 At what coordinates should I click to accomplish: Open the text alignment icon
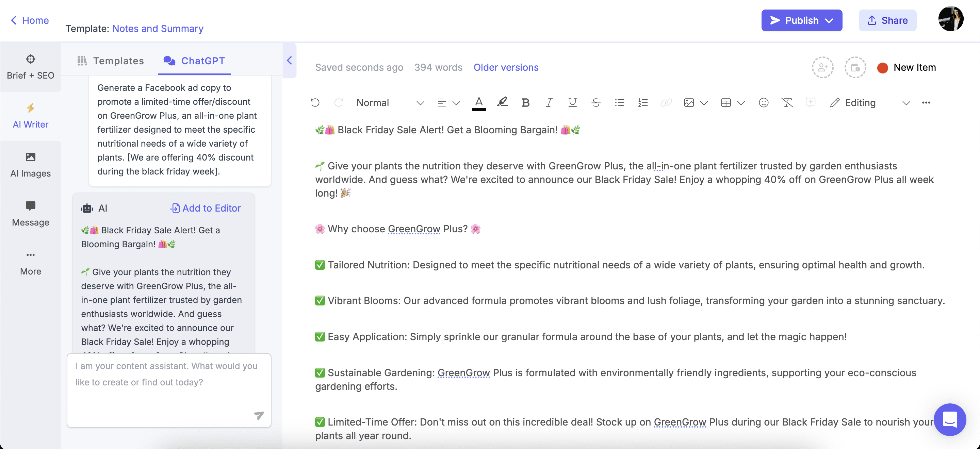pyautogui.click(x=442, y=103)
